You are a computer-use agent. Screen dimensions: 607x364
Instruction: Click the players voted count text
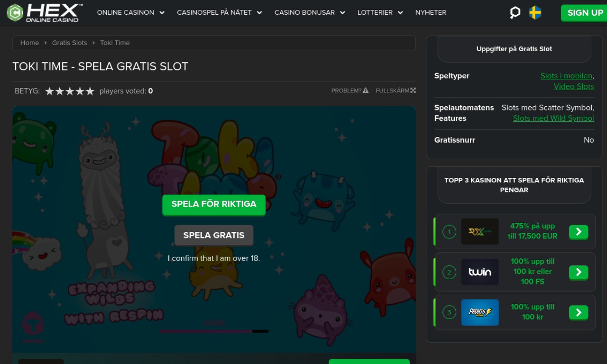click(x=126, y=91)
